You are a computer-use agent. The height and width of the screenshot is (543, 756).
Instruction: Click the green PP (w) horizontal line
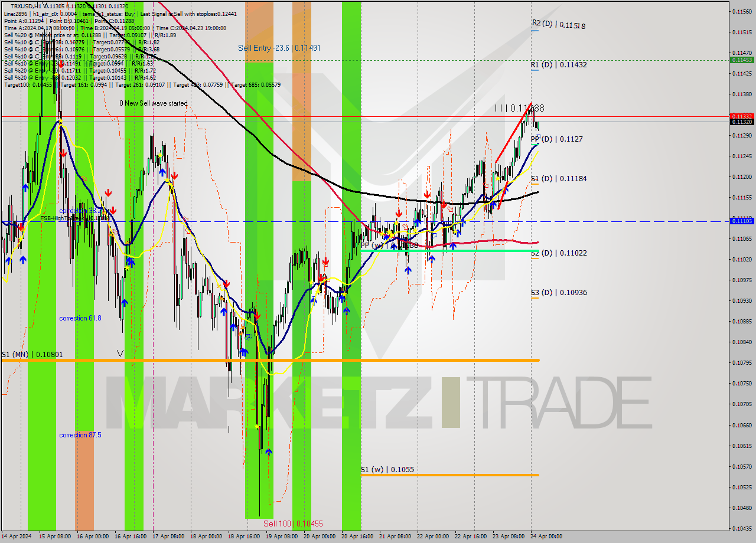449,251
